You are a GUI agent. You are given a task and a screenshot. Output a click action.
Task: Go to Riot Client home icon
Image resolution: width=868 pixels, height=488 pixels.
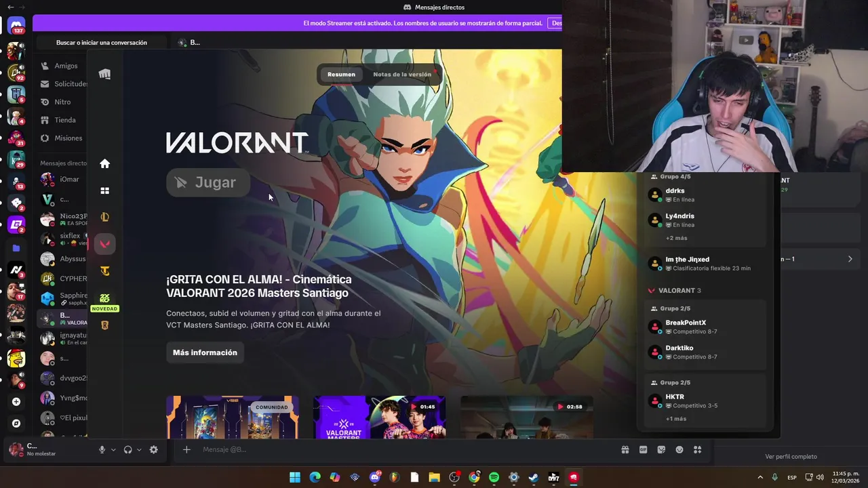pos(104,163)
